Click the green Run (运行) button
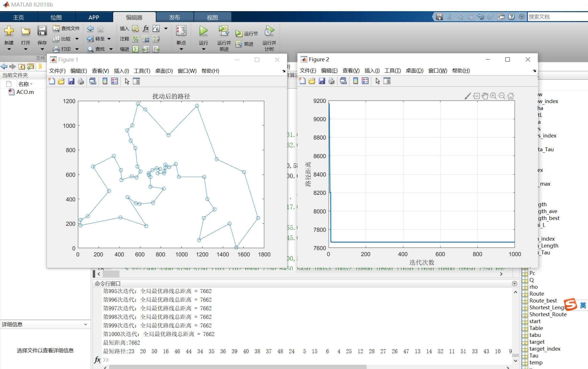 coord(203,31)
